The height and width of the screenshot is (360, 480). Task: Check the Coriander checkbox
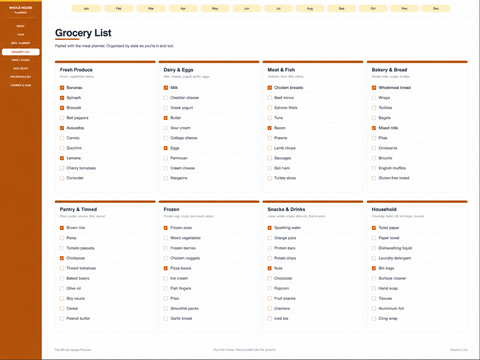pos(62,178)
